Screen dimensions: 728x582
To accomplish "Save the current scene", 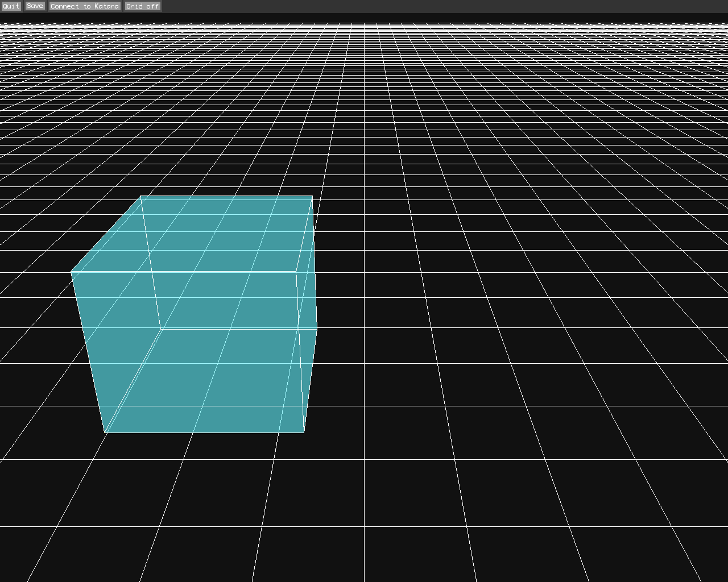I will [35, 6].
